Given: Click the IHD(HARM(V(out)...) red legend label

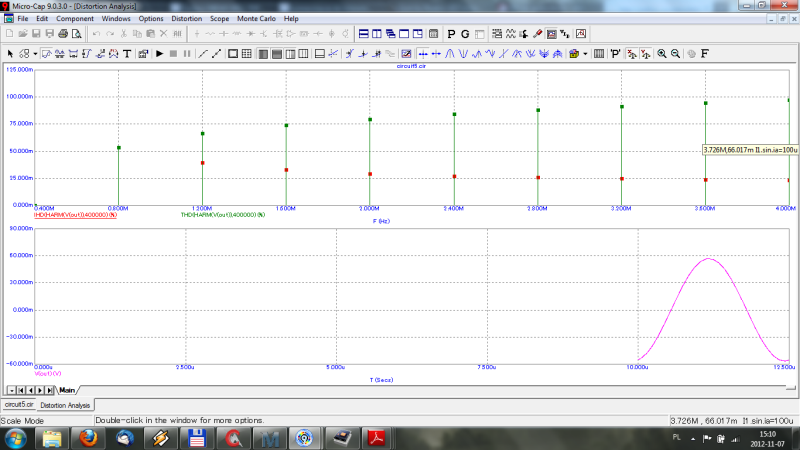Looking at the screenshot, I should point(76,215).
